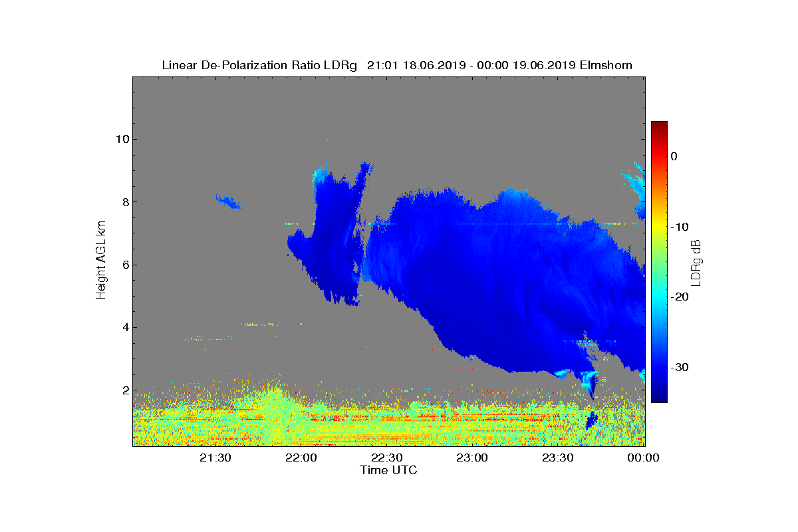
Task: Click the height tick label 4
Action: point(124,327)
